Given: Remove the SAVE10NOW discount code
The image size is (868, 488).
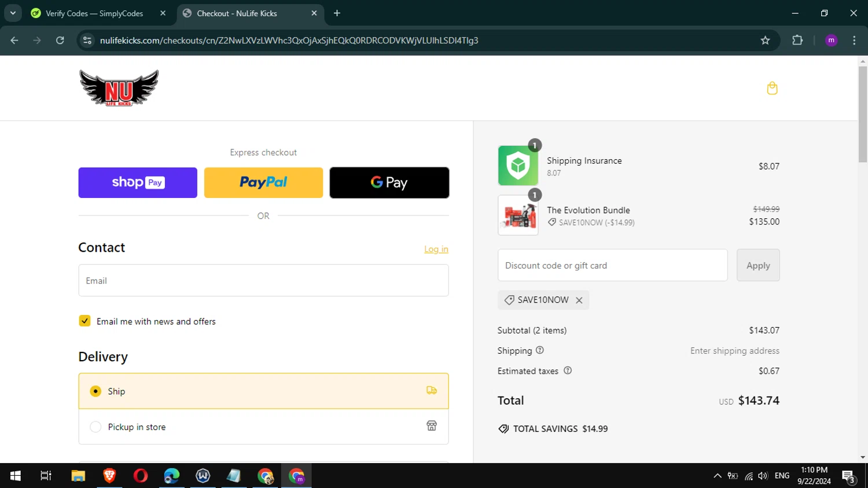Looking at the screenshot, I should (579, 300).
